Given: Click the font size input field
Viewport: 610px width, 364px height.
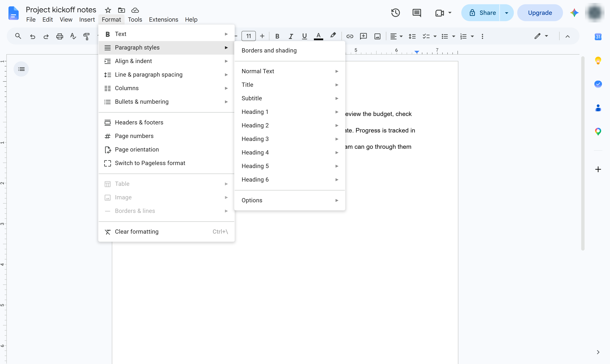Looking at the screenshot, I should click(248, 36).
